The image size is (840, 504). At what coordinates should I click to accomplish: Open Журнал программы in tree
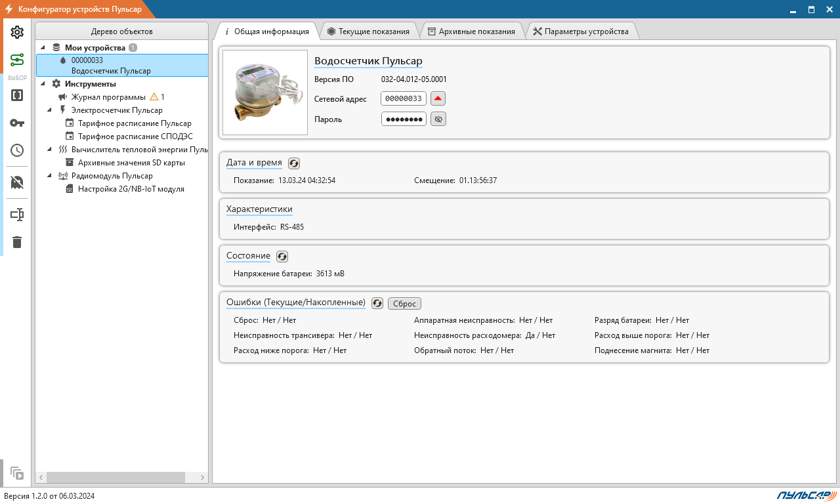108,96
